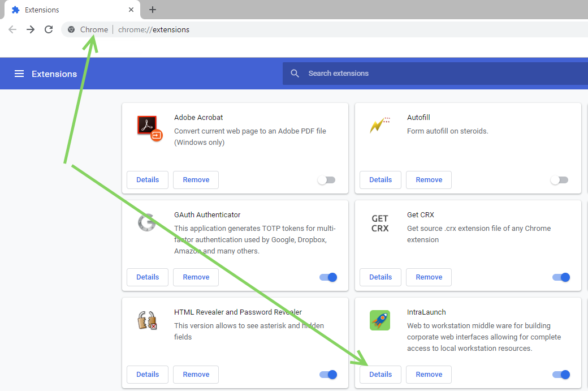Click the Adobe Acrobat extension icon
The width and height of the screenshot is (588, 391).
click(150, 128)
